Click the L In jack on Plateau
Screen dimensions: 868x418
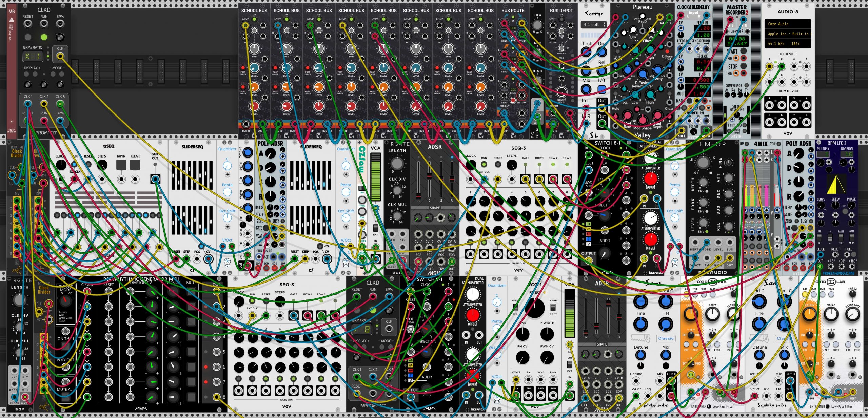616,17
